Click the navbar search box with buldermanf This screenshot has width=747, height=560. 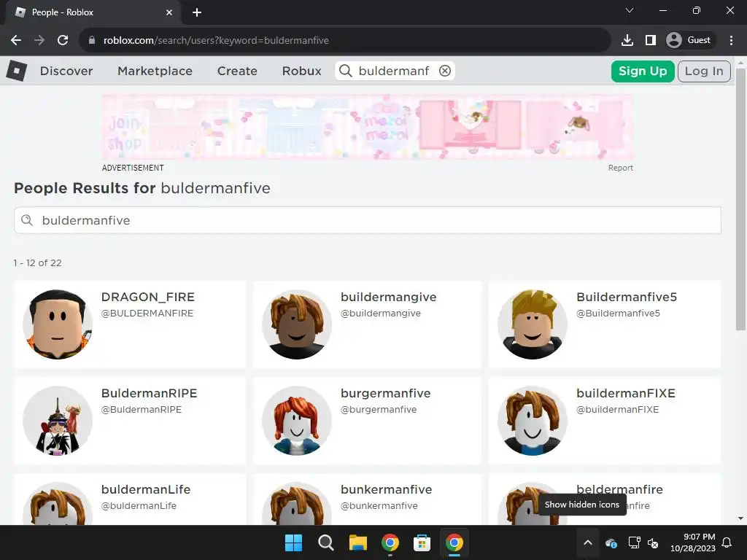coord(395,71)
